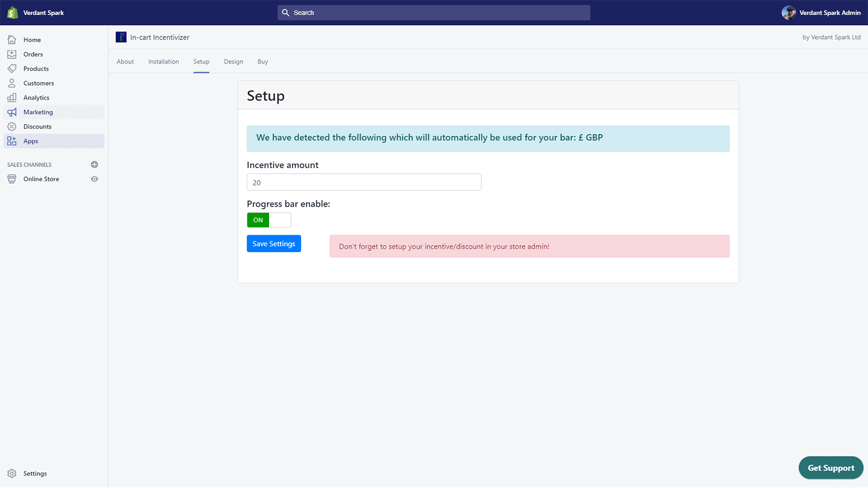Open the Discounts section
868x488 pixels.
pyautogui.click(x=37, y=126)
